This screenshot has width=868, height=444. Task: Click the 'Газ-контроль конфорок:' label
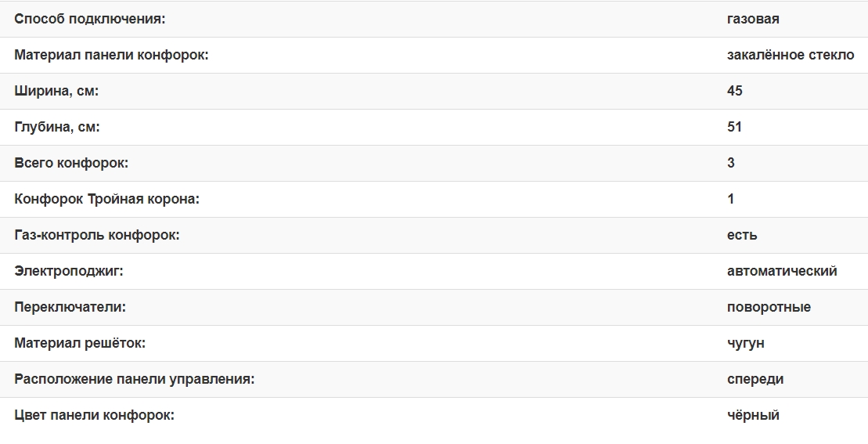97,235
